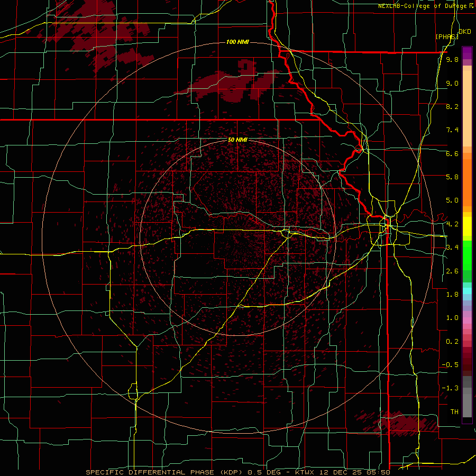The image size is (476, 476).
Task: Click the 6.6 value on the color scale
Action: (x=452, y=153)
